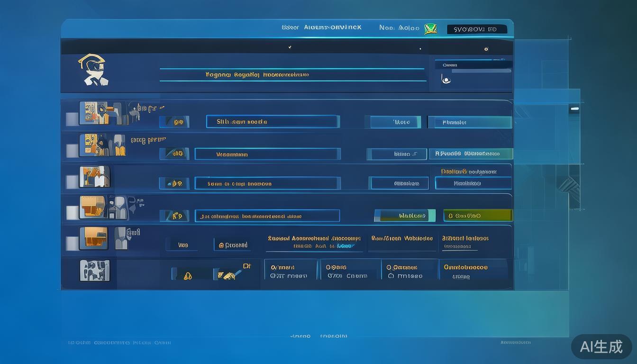Screen dimensions: 637x364
Task: Click the green emblem icon in title bar
Action: click(430, 28)
